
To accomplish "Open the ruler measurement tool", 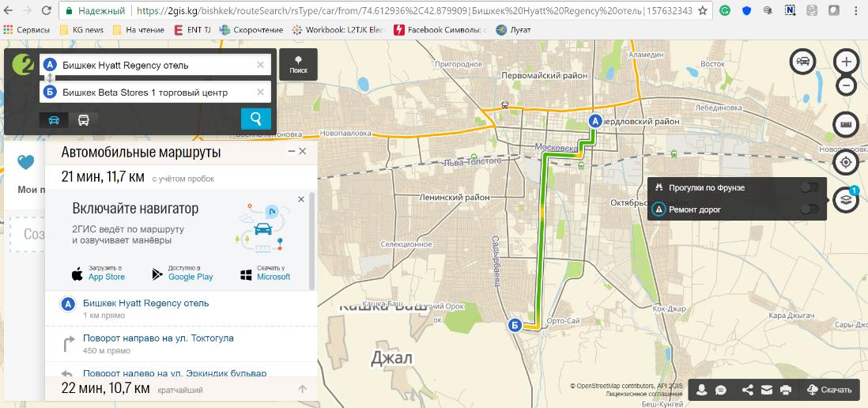I will 845,125.
